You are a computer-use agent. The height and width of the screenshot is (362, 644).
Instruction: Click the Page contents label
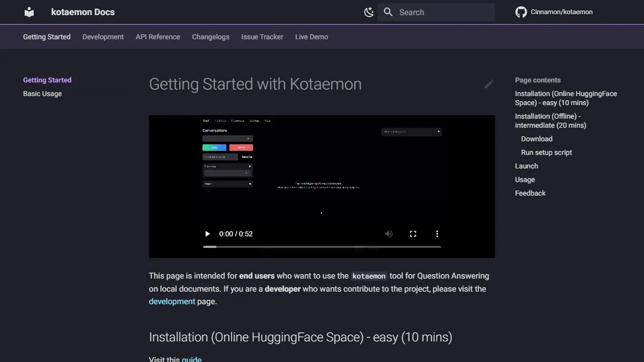point(538,80)
